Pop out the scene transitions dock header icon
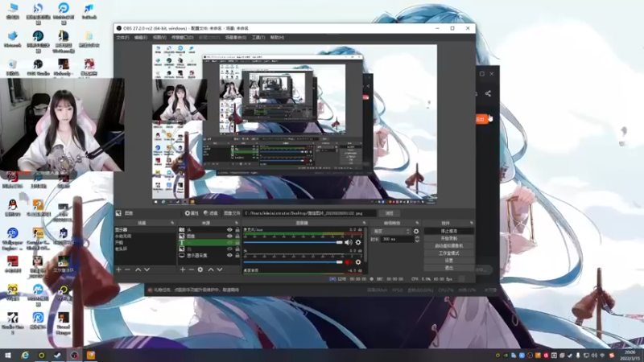 coord(417,223)
